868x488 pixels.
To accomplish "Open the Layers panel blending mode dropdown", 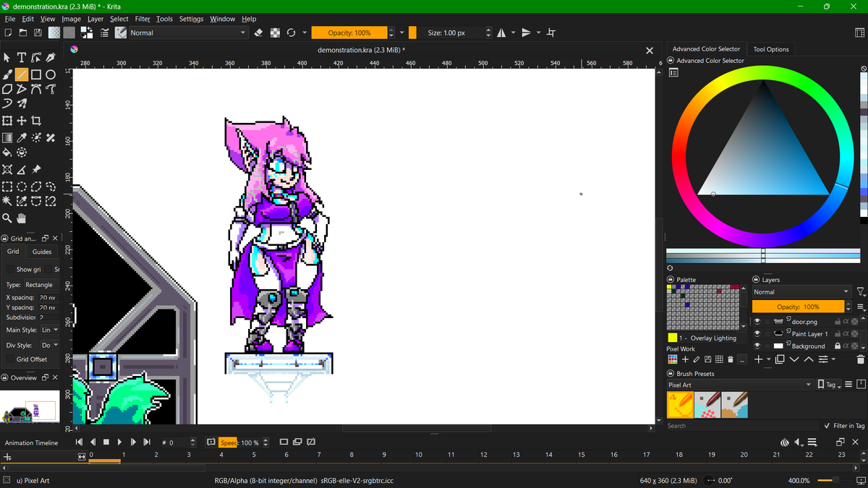I will click(801, 292).
